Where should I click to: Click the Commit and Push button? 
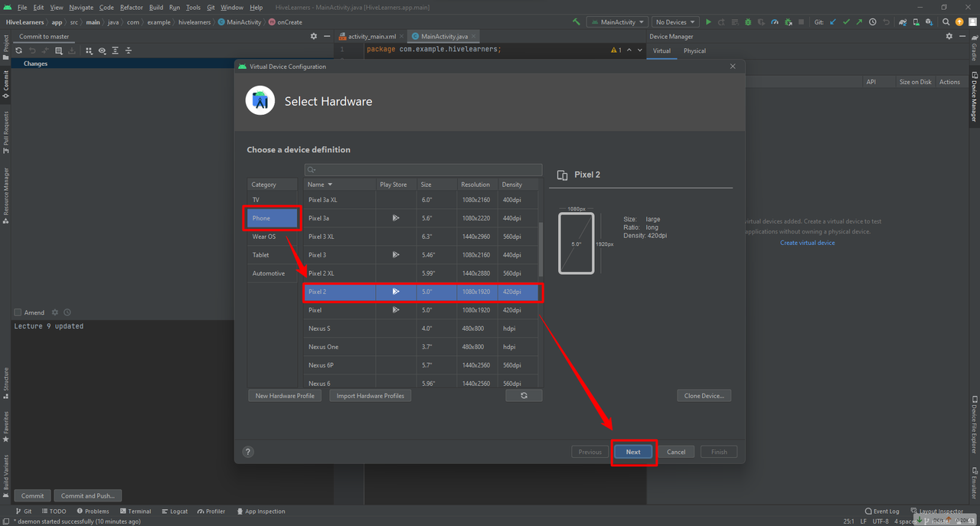pyautogui.click(x=88, y=495)
